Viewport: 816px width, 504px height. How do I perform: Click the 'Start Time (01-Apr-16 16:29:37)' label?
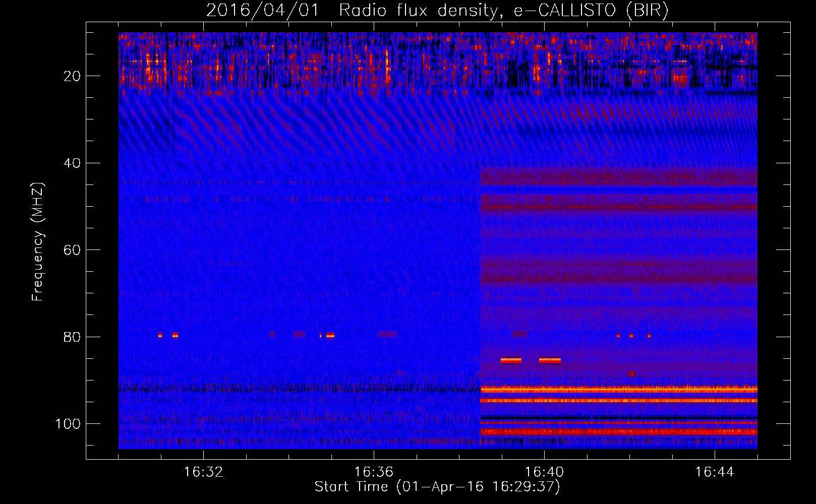(437, 487)
